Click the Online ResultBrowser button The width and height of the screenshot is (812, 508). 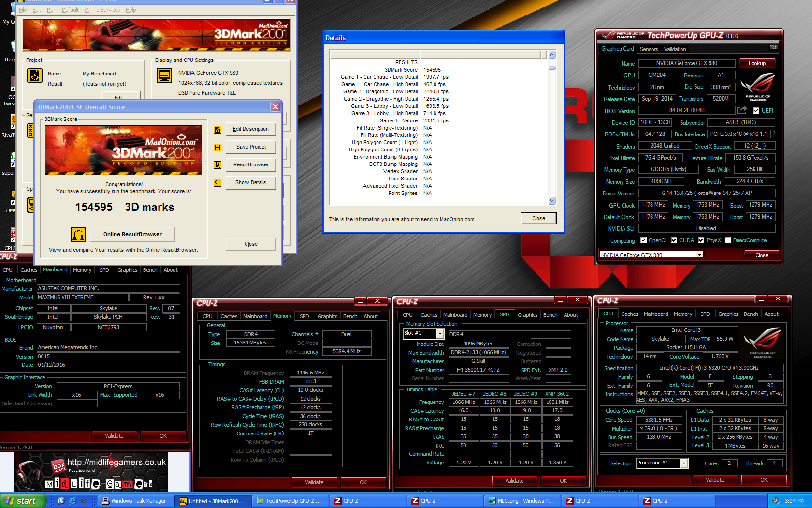coord(132,234)
